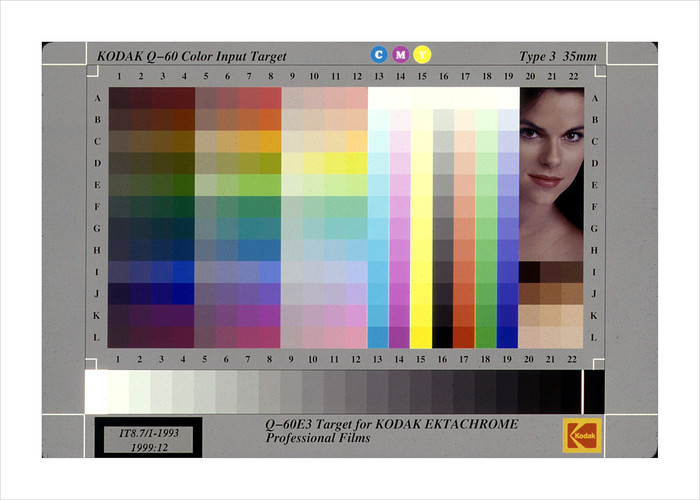Click the yellow Y circle
The image size is (700, 500).
[x=422, y=54]
